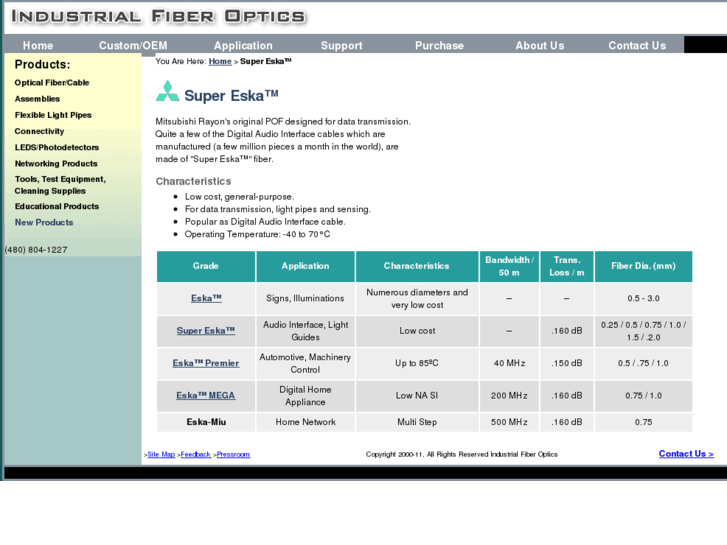Screen dimensions: 727x545
Task: Click the Contact Us > footer link
Action: pos(686,454)
